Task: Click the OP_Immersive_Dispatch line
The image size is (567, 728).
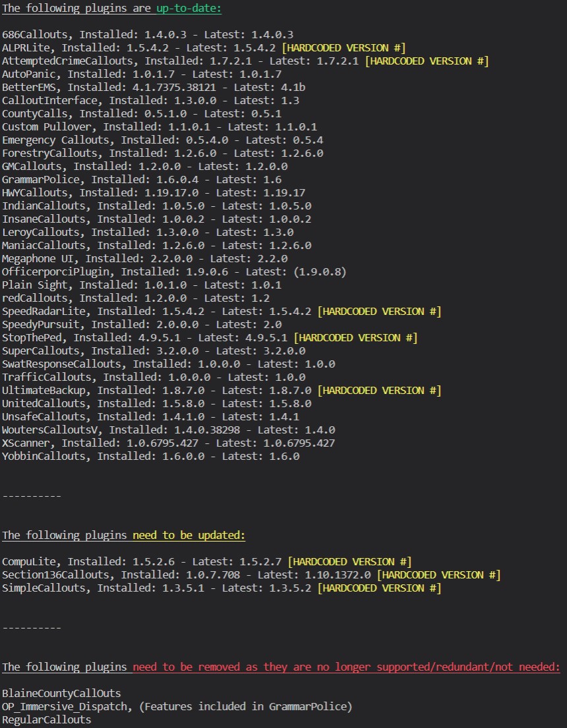Action: [x=177, y=706]
